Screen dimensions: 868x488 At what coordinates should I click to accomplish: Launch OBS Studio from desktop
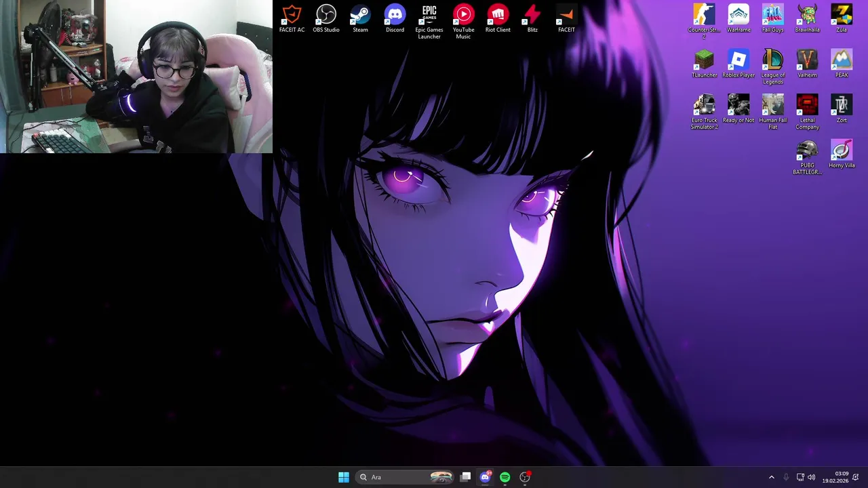coord(326,19)
